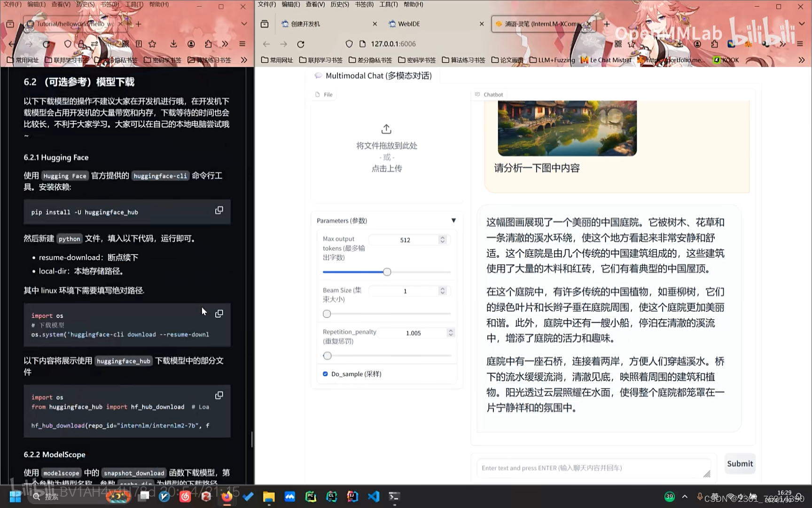812x508 pixels.
Task: Open the account icon in right window
Action: point(697,44)
